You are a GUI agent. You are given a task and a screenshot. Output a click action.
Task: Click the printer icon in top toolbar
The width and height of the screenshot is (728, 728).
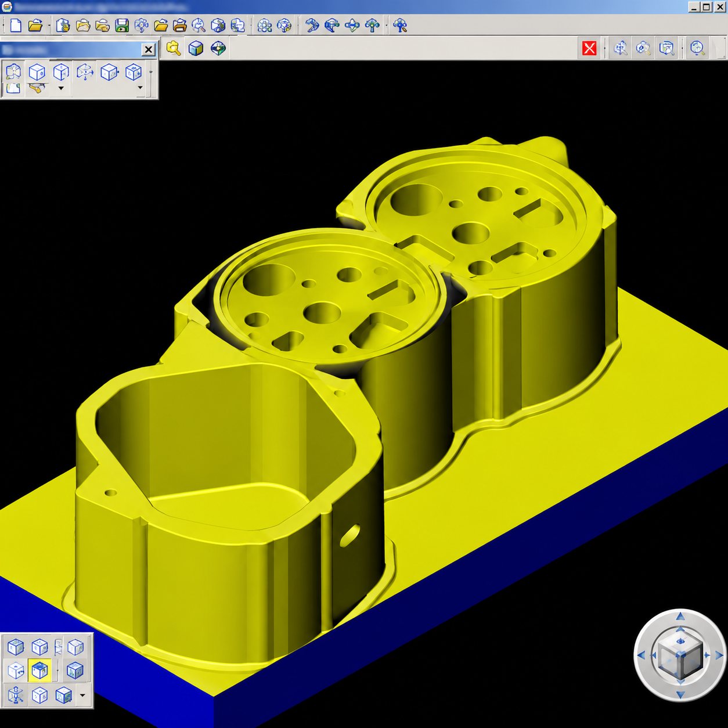click(x=180, y=26)
